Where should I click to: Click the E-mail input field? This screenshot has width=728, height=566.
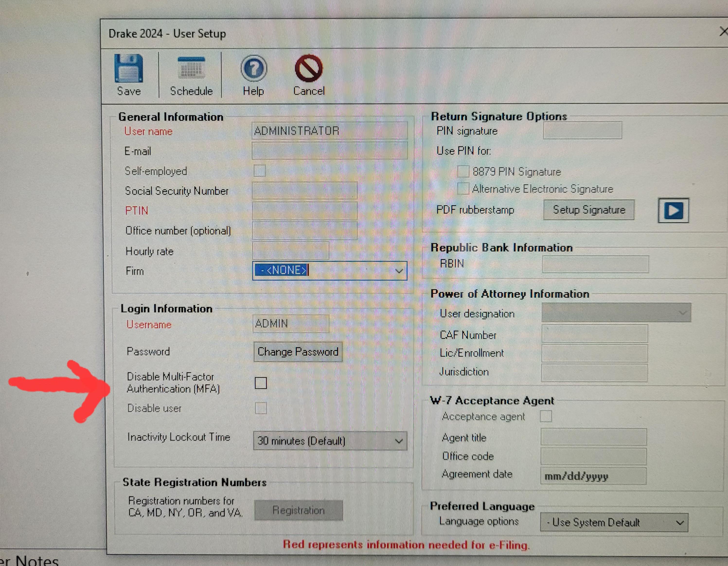point(330,151)
